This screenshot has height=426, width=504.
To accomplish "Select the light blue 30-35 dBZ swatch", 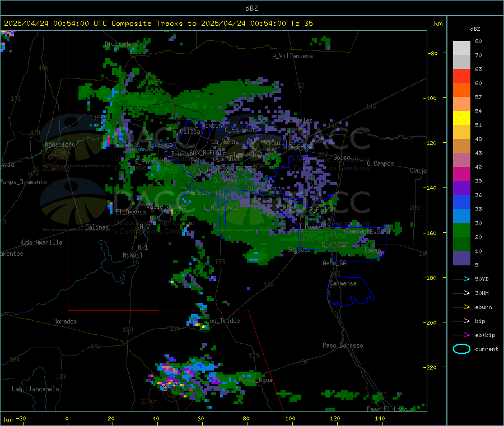I will (461, 216).
